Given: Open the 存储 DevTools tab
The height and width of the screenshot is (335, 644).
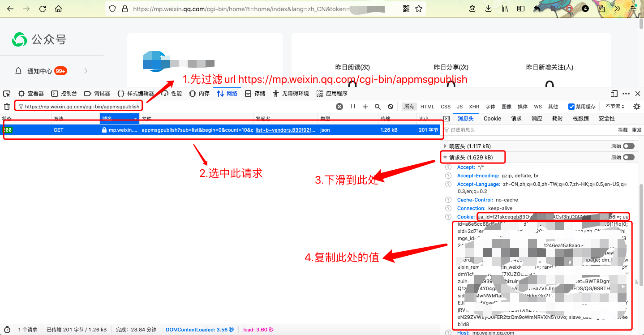Looking at the screenshot, I should 255,94.
